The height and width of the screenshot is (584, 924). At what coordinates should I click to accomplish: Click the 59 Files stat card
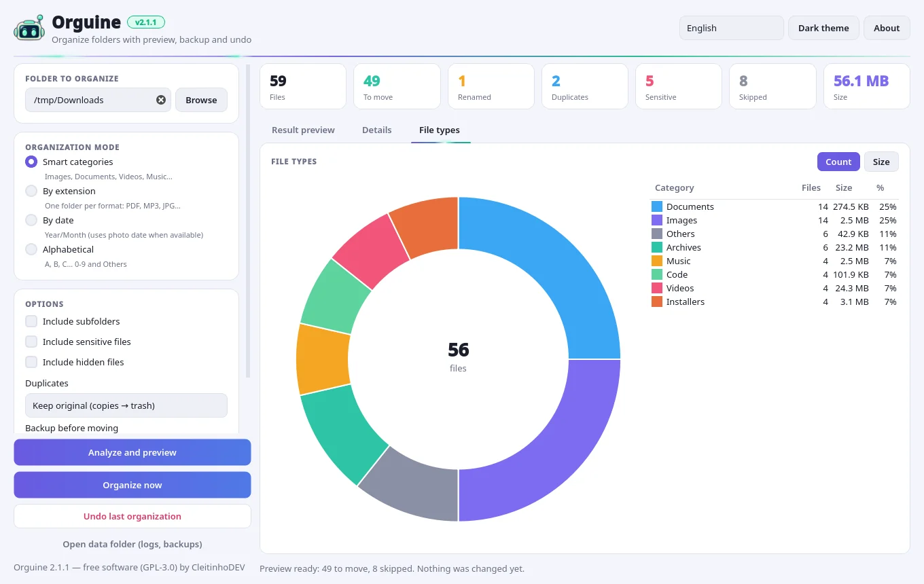[303, 86]
